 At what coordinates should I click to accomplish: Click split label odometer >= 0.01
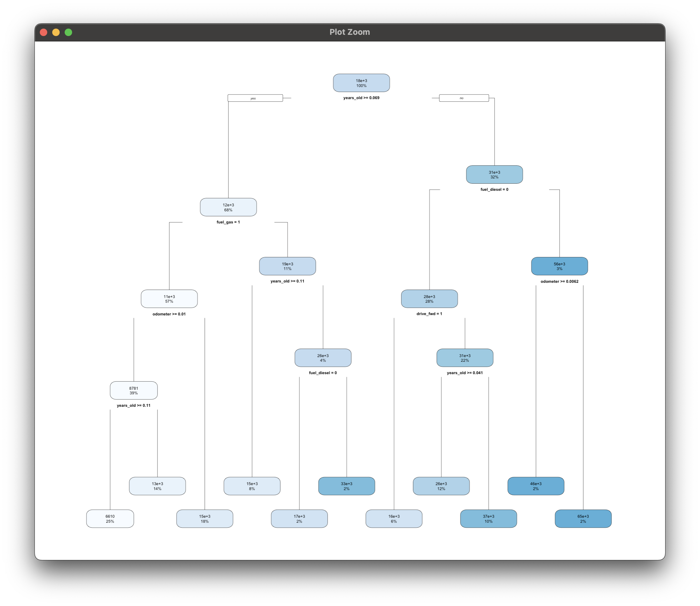coord(169,314)
